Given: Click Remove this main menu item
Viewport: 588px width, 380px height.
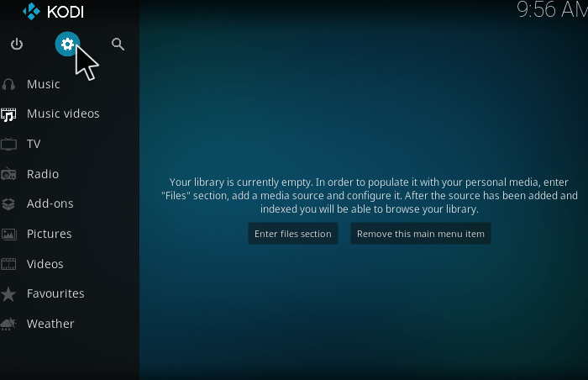Looking at the screenshot, I should coord(420,234).
